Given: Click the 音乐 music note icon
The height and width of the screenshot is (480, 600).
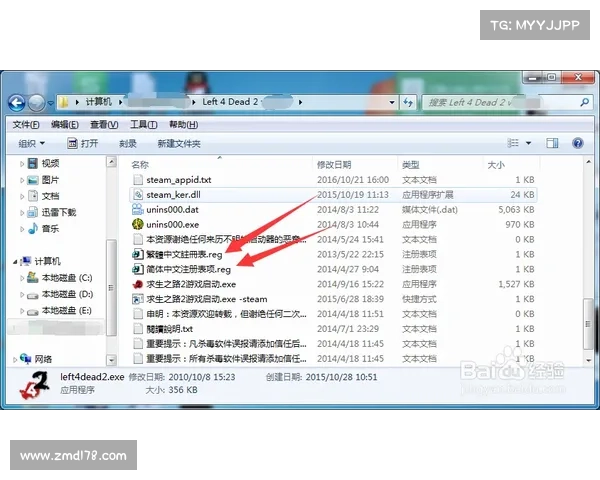Looking at the screenshot, I should (x=33, y=229).
